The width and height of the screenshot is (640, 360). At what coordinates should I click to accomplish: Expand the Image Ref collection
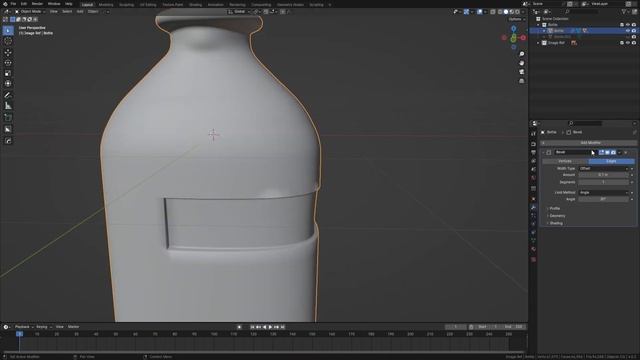click(x=538, y=42)
